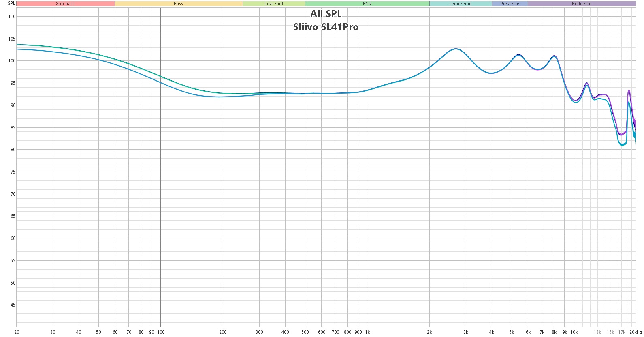The height and width of the screenshot is (337, 644).
Task: Click the "Low mid" band label
Action: 274,4
